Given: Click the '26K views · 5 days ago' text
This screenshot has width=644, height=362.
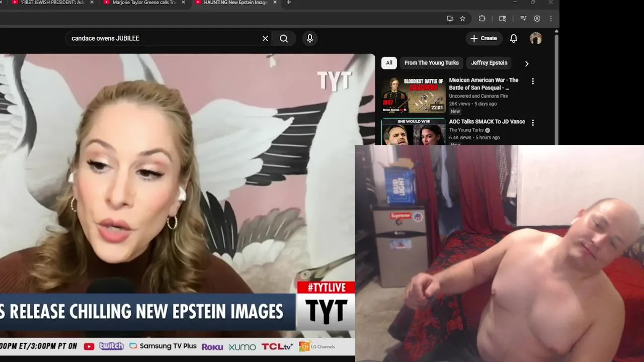Looking at the screenshot, I should (473, 104).
